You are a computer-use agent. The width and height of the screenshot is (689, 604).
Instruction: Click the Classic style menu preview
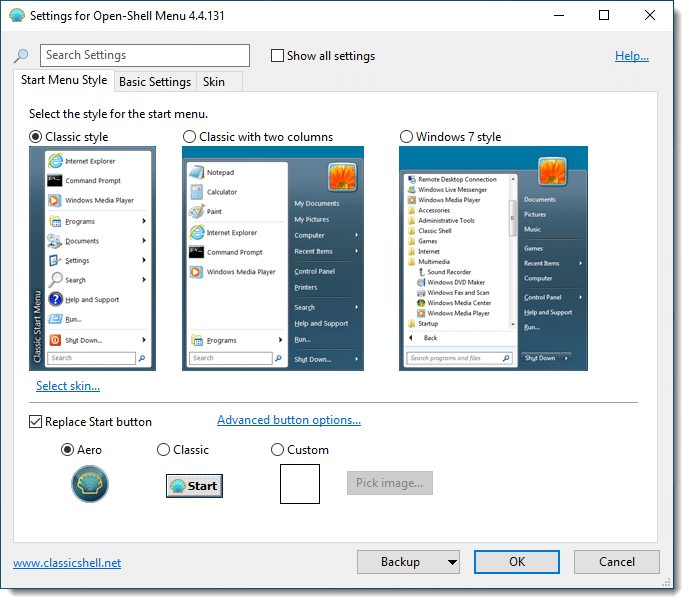[92, 258]
